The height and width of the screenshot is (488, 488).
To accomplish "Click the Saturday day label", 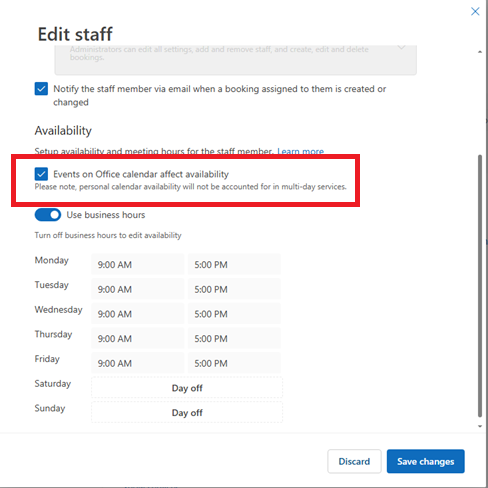I will pyautogui.click(x=53, y=383).
